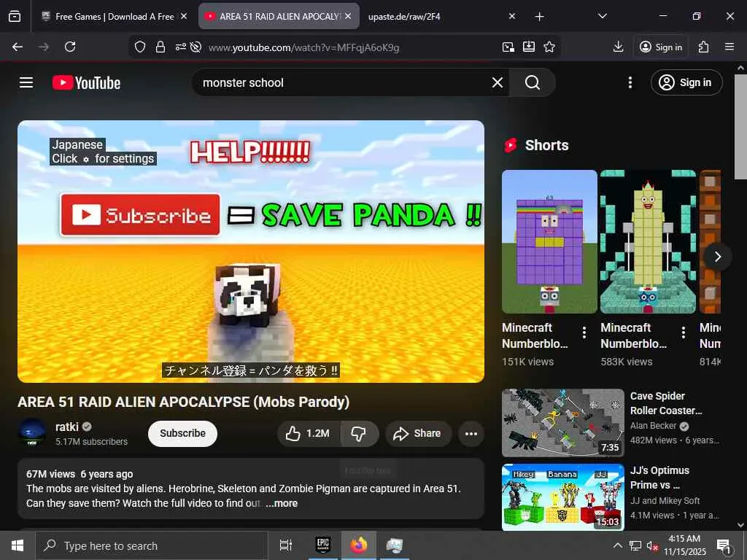Open the site permissions icon in URL bar
The width and height of the screenshot is (747, 560).
click(x=181, y=47)
